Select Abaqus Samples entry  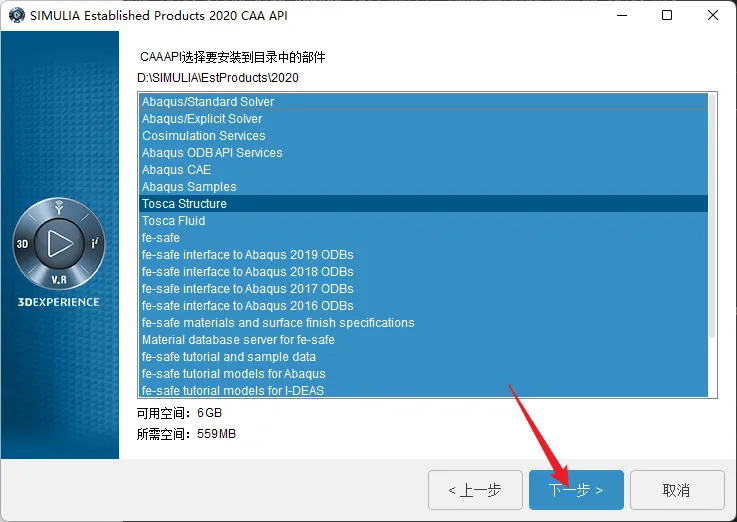coord(423,187)
